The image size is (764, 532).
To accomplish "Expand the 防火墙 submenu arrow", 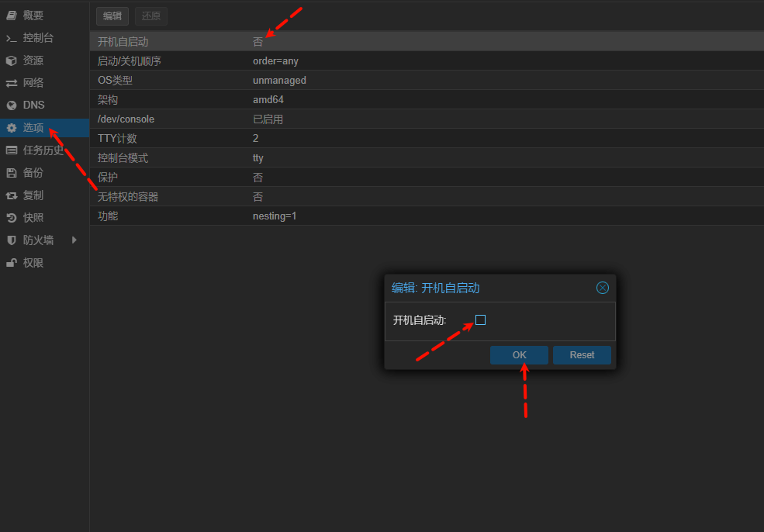I will pos(74,240).
